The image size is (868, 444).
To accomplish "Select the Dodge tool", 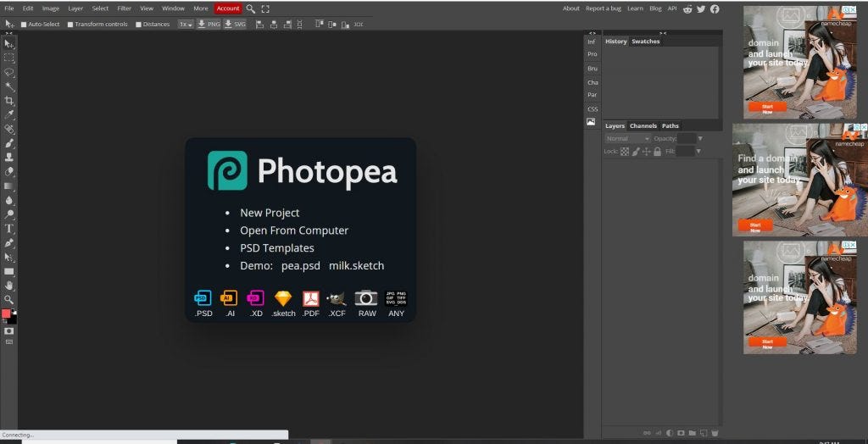I will coord(8,215).
